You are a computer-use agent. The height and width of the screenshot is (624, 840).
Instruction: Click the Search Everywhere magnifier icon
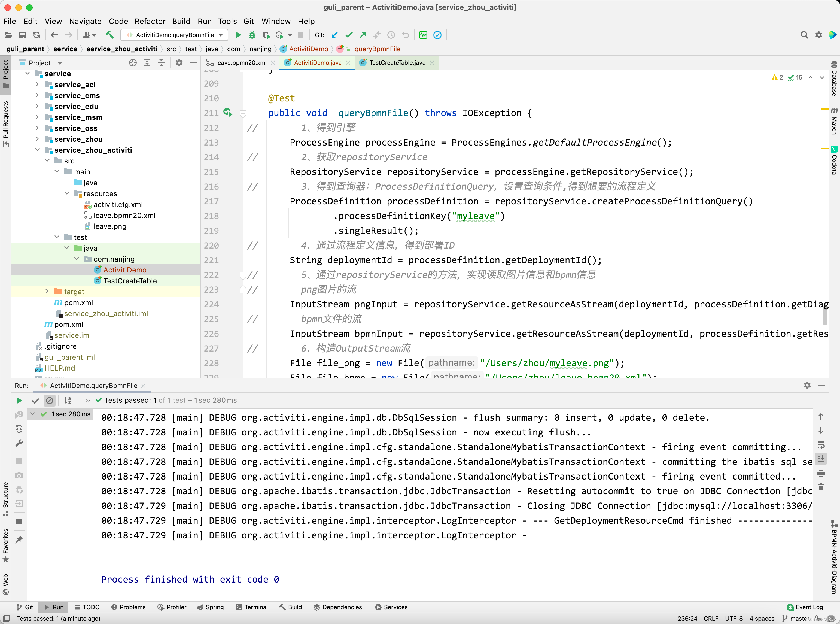click(804, 35)
